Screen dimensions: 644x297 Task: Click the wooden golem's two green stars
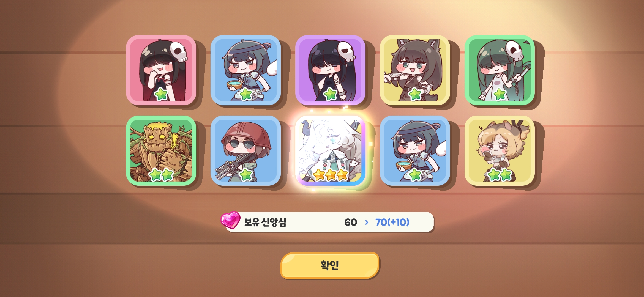pos(161,175)
